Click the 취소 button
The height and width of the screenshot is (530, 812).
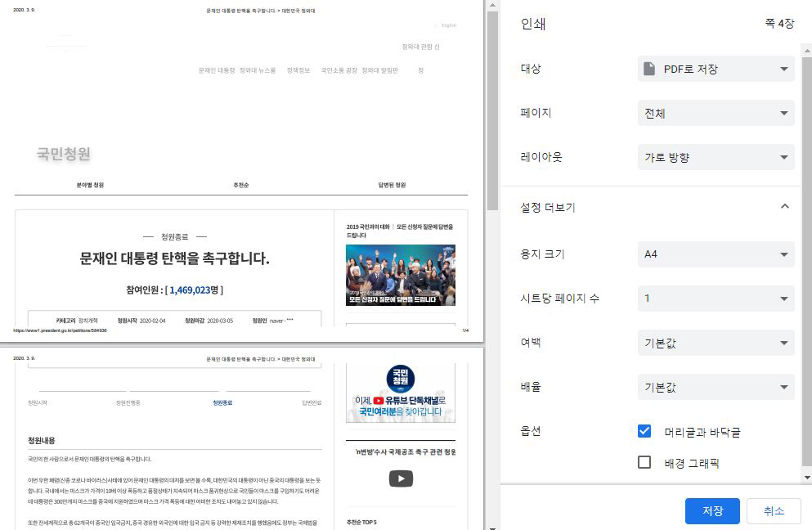(x=774, y=511)
